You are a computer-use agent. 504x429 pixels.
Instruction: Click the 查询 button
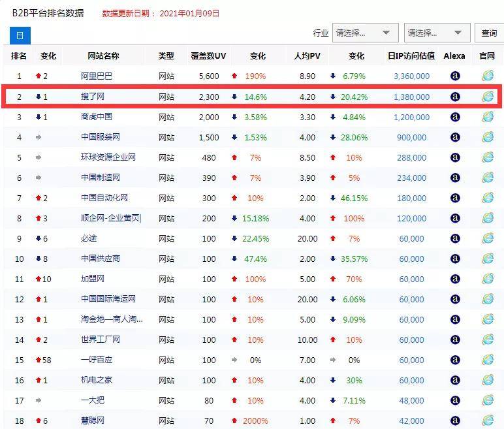pyautogui.click(x=489, y=33)
